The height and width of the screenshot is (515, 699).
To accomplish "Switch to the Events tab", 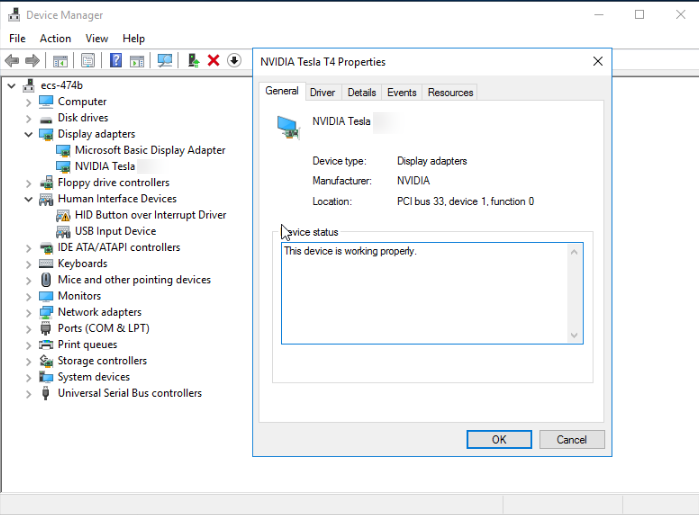I will pyautogui.click(x=402, y=92).
